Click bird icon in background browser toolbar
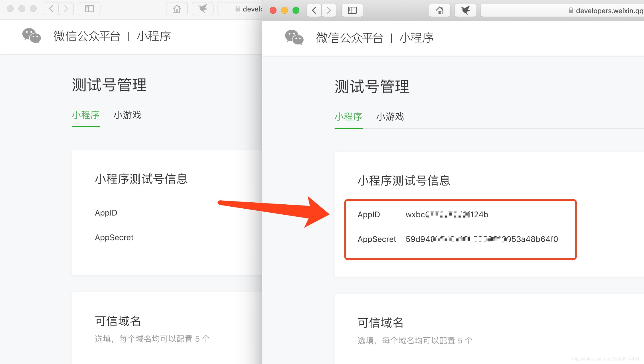Screen dimensions: 644x364 click(203, 9)
